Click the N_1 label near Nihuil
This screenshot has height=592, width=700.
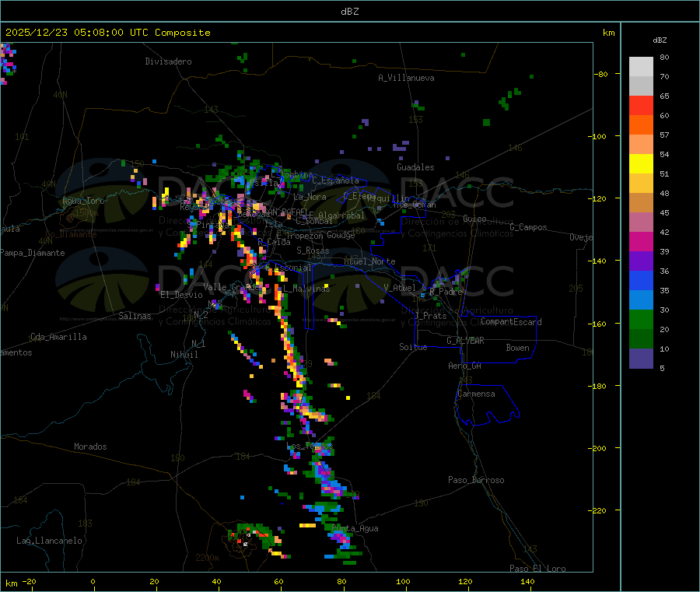pyautogui.click(x=198, y=343)
